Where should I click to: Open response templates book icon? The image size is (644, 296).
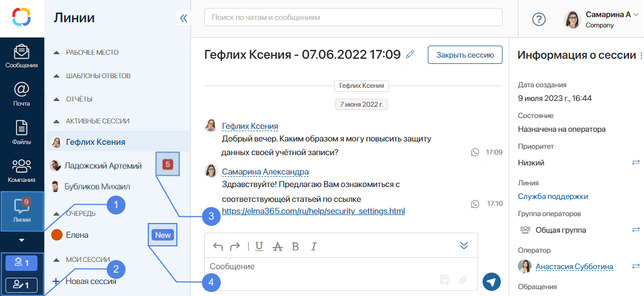pyautogui.click(x=444, y=279)
